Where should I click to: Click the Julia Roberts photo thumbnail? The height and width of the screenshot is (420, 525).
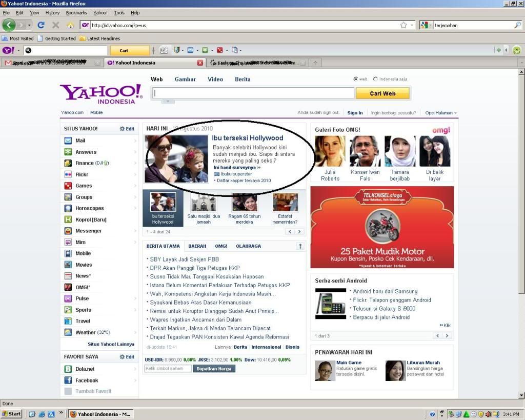[x=330, y=151]
